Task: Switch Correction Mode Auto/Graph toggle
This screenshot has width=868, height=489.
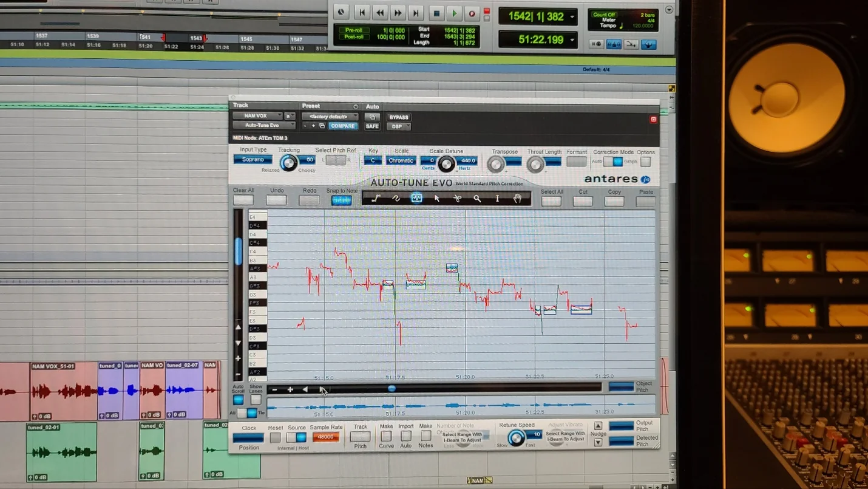Action: click(x=613, y=162)
